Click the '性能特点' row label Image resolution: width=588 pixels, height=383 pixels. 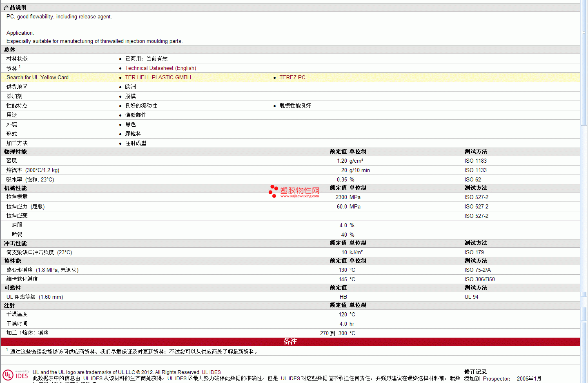(x=17, y=106)
